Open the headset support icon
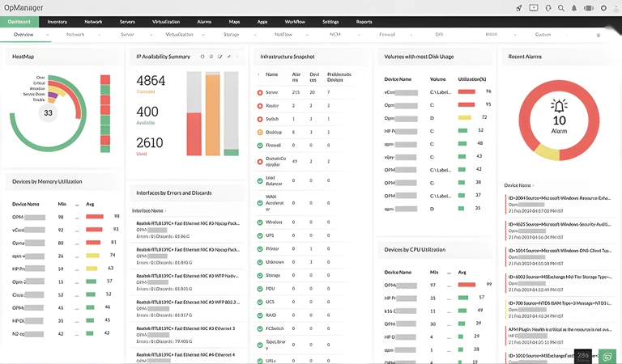The image size is (622, 364). click(548, 8)
